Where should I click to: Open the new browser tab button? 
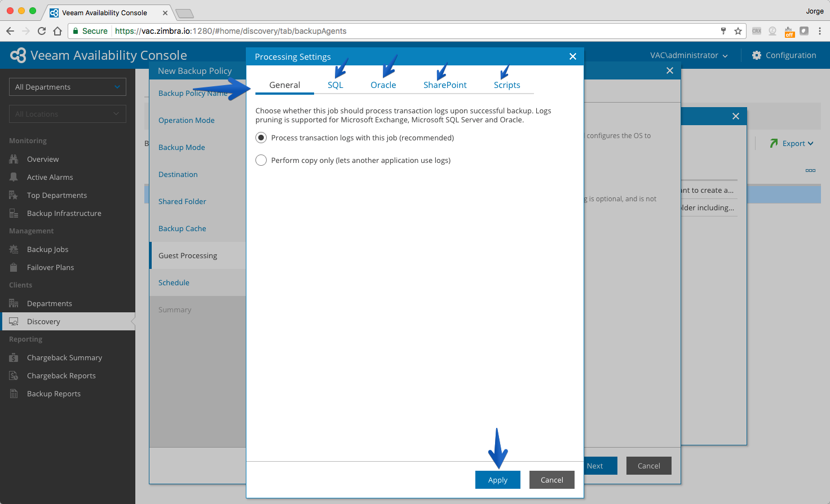click(x=184, y=13)
